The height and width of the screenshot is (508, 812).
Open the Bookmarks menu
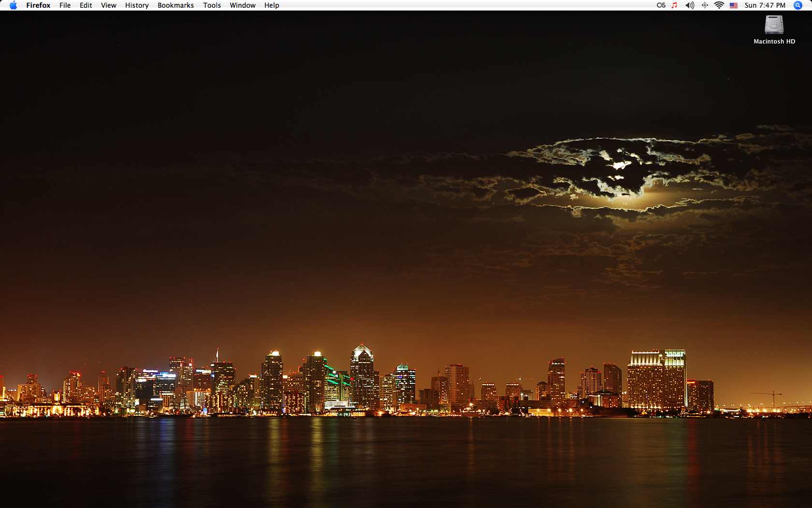tap(175, 5)
